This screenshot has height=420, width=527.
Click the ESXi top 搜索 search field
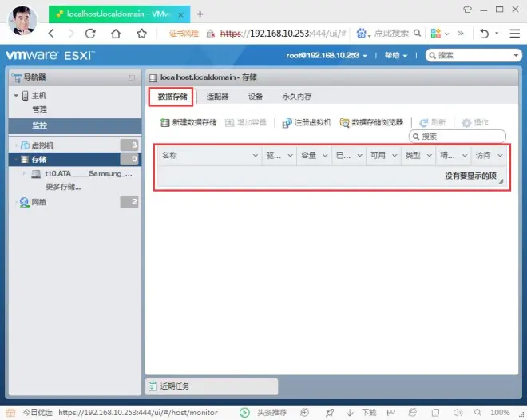click(x=473, y=56)
